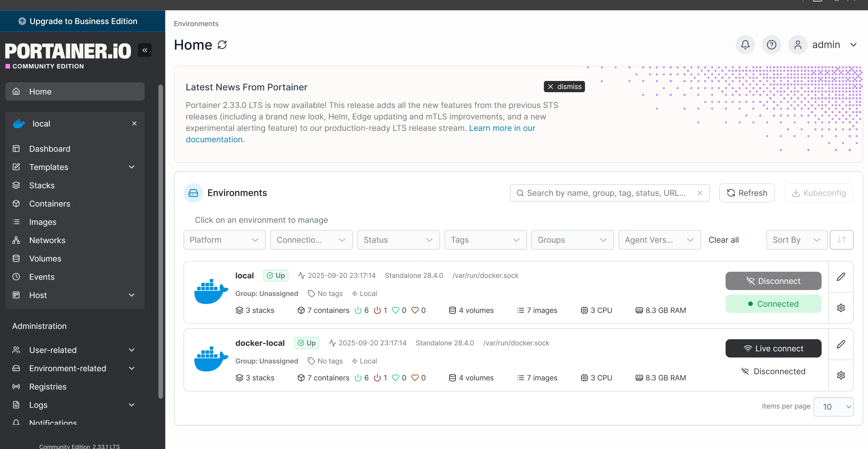
Task: Refresh the Home page via circular arrows icon
Action: (x=222, y=45)
